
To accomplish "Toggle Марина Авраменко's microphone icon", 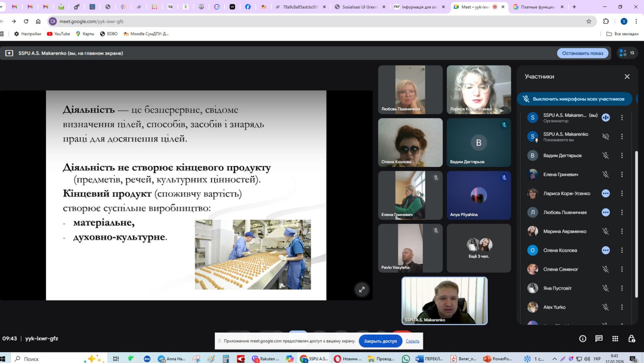I will pos(605,231).
